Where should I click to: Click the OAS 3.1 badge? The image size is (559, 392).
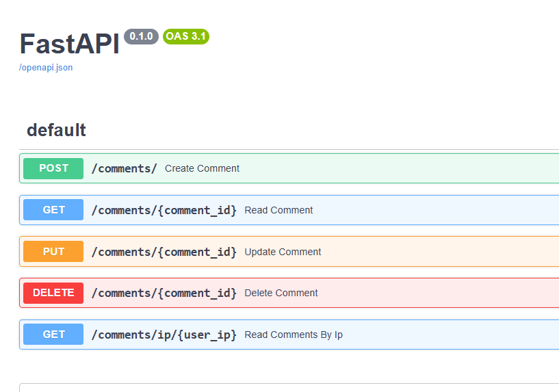pos(186,36)
